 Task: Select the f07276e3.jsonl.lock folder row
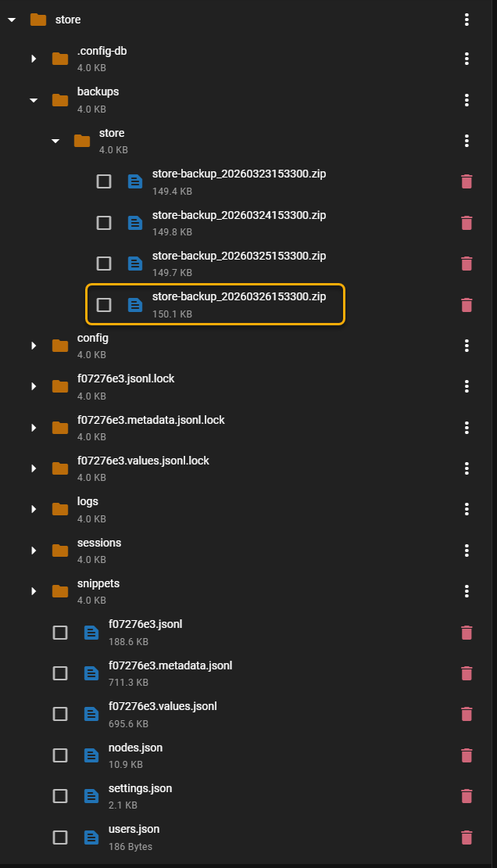[x=126, y=378]
